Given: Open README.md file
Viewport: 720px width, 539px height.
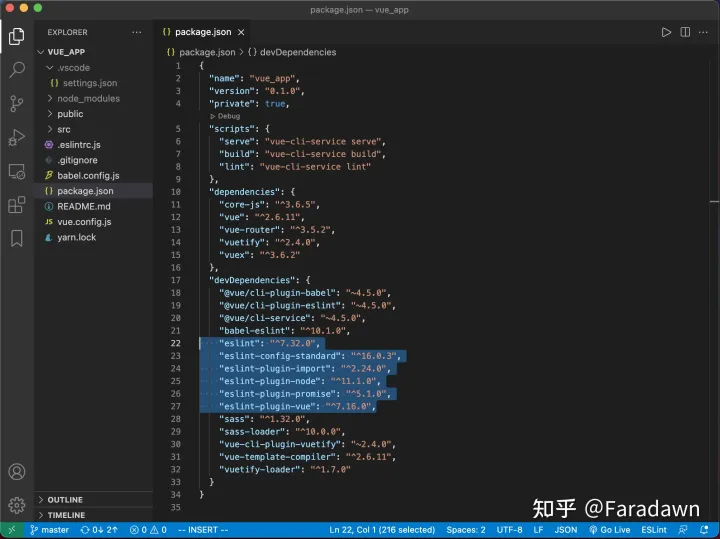Looking at the screenshot, I should [x=78, y=207].
